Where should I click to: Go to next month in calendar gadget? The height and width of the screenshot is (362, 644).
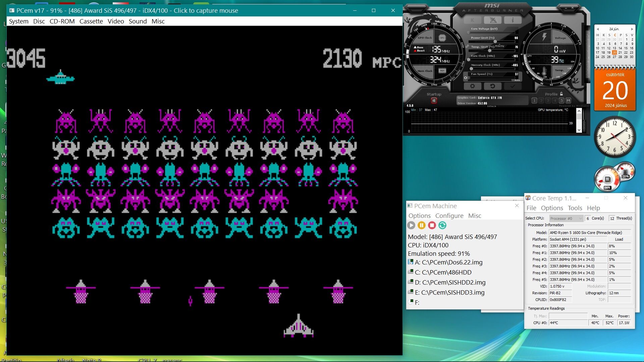[632, 29]
